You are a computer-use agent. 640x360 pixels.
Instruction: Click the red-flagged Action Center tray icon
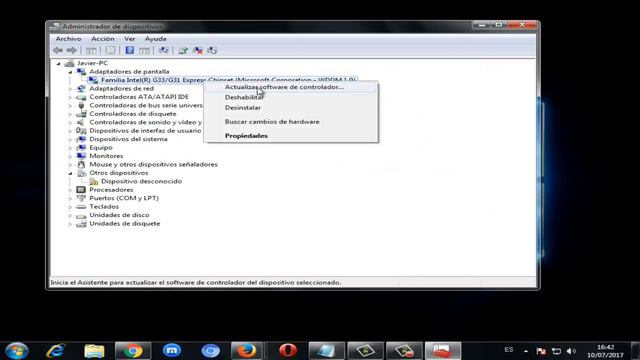(541, 351)
